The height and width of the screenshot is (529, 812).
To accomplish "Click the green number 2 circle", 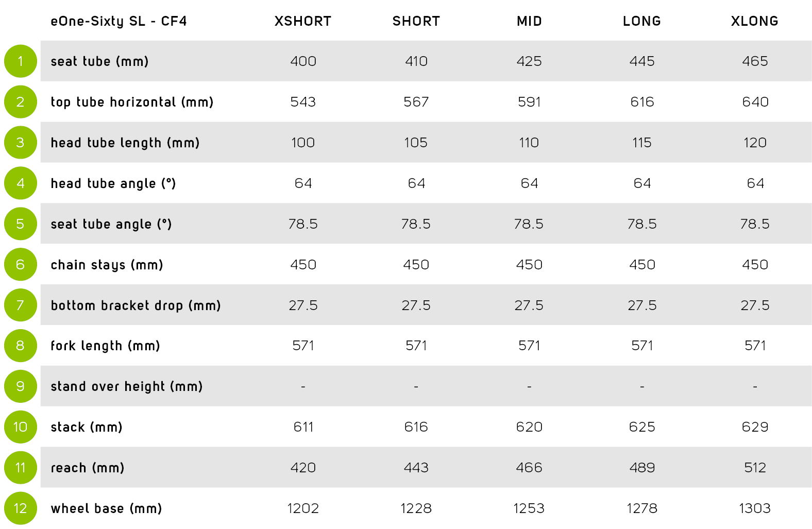I will click(x=21, y=102).
